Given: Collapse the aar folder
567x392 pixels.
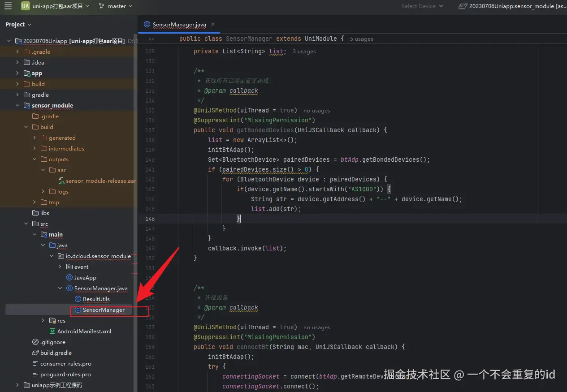Looking at the screenshot, I should pos(43,170).
